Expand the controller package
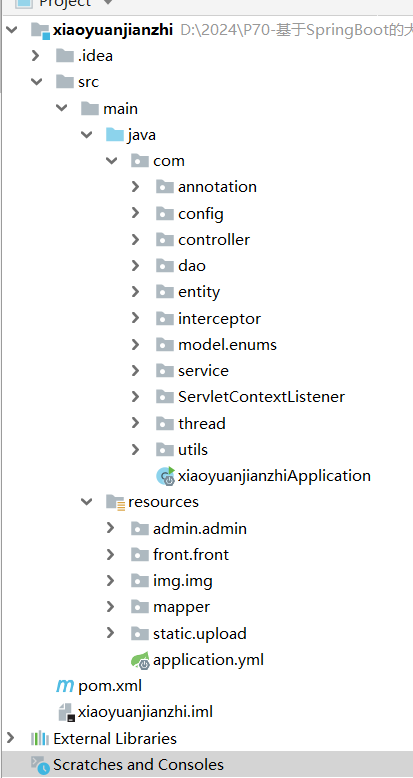This screenshot has height=778, width=413. (135, 239)
